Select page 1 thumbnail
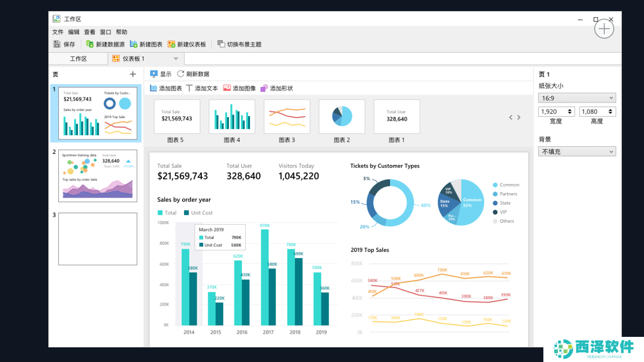Viewport: 644px width, 362px height. pos(98,113)
